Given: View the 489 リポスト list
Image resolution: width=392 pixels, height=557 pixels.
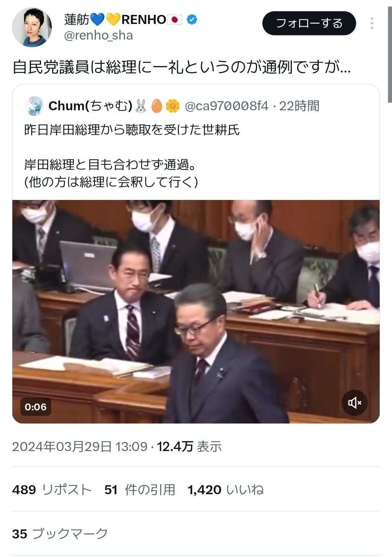Looking at the screenshot, I should click(x=52, y=490).
